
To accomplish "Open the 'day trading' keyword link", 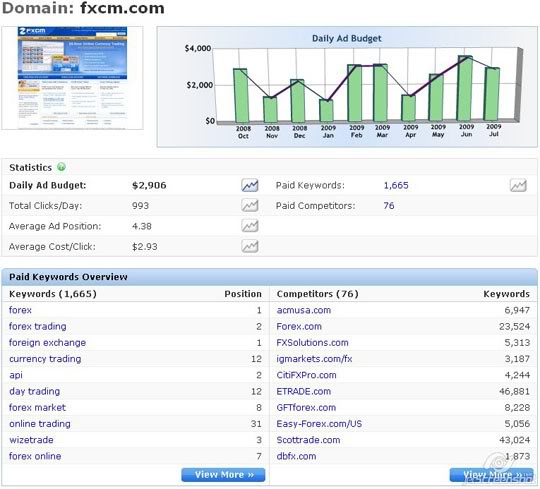I will [34, 391].
